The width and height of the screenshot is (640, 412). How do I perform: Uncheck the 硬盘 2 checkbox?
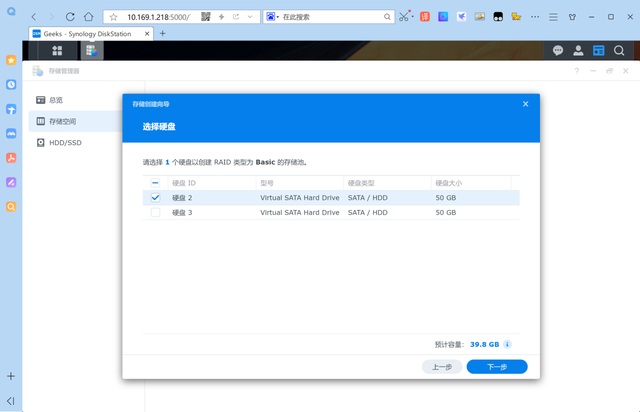tap(155, 198)
